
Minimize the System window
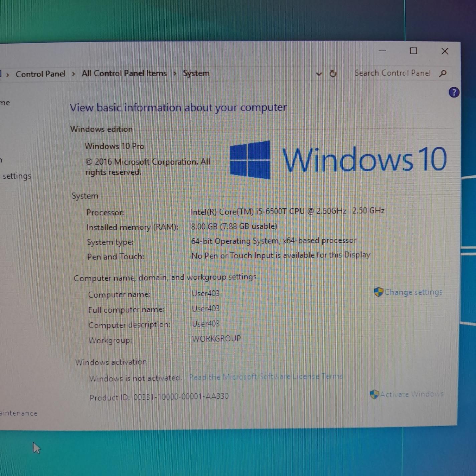click(x=382, y=51)
